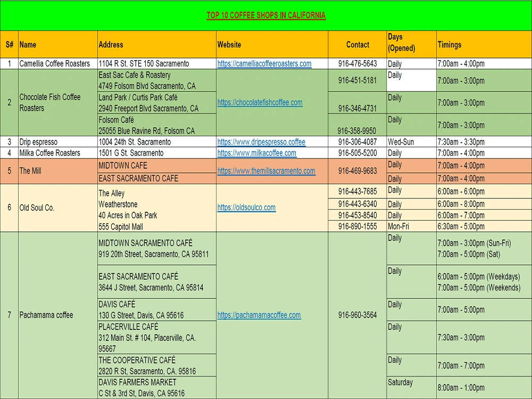Select the 'Pachamama coffee' name cell
This screenshot has height=399, width=532.
point(58,315)
